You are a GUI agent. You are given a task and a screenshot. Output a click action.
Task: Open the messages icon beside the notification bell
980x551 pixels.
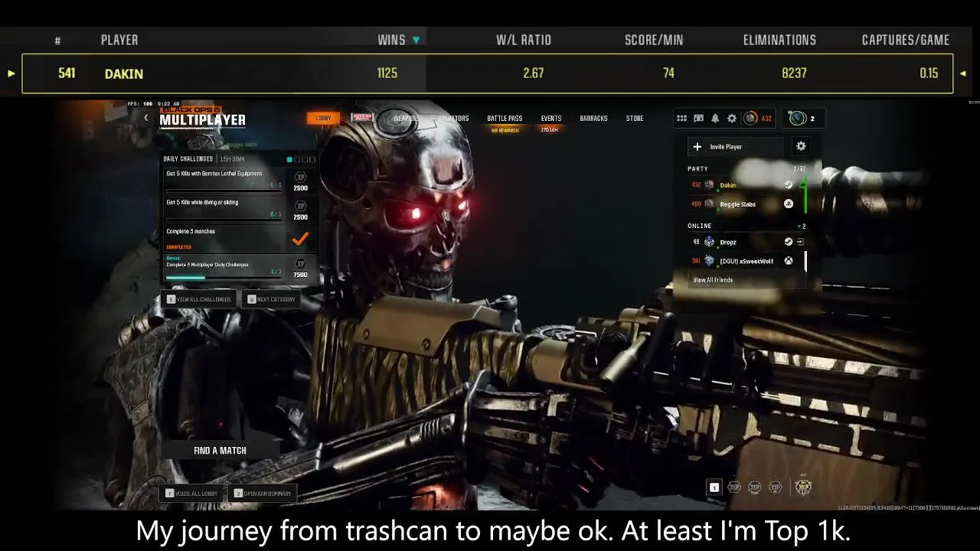pos(698,119)
